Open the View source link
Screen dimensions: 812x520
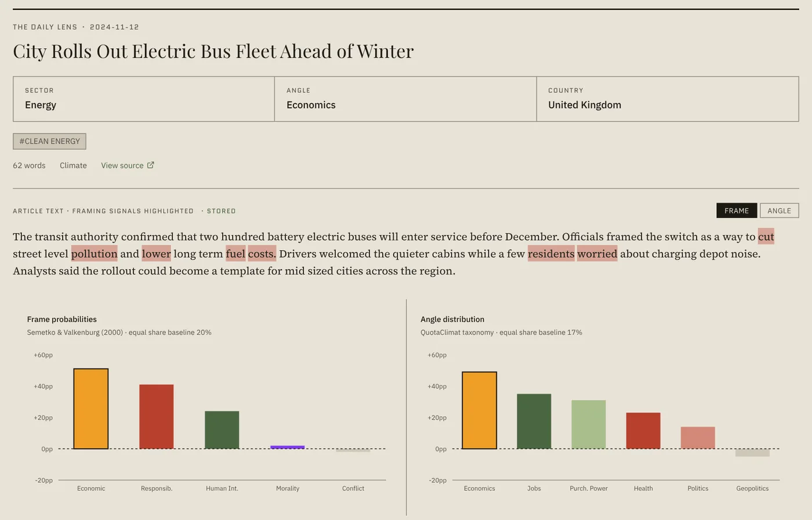click(x=128, y=165)
